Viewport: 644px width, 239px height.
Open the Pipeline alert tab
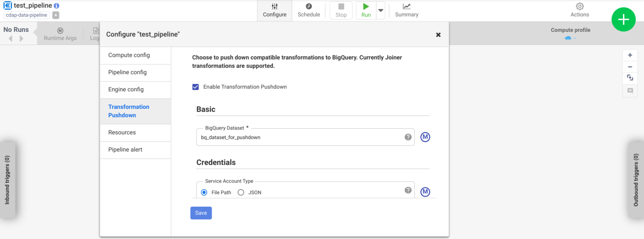pos(125,150)
